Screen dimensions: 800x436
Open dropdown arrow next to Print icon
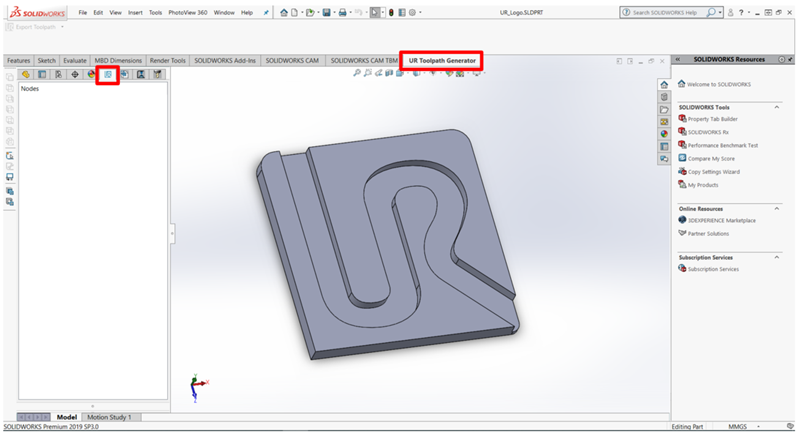click(351, 12)
